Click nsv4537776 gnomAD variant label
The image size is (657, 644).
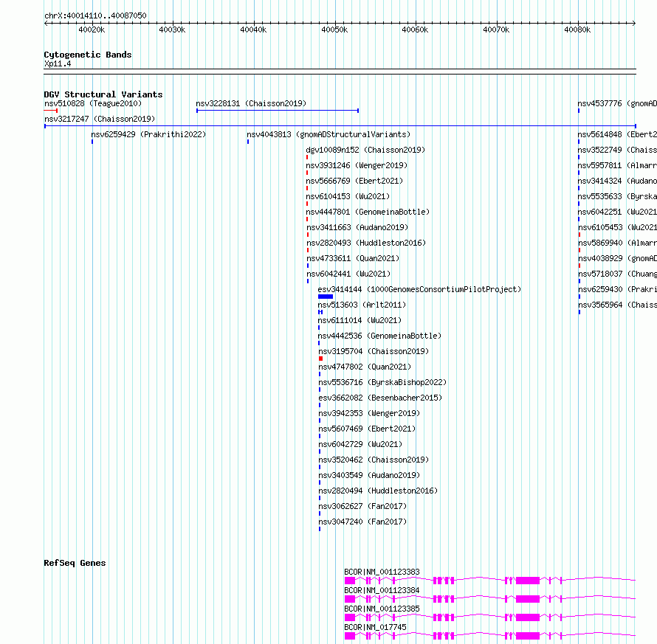tap(617, 103)
